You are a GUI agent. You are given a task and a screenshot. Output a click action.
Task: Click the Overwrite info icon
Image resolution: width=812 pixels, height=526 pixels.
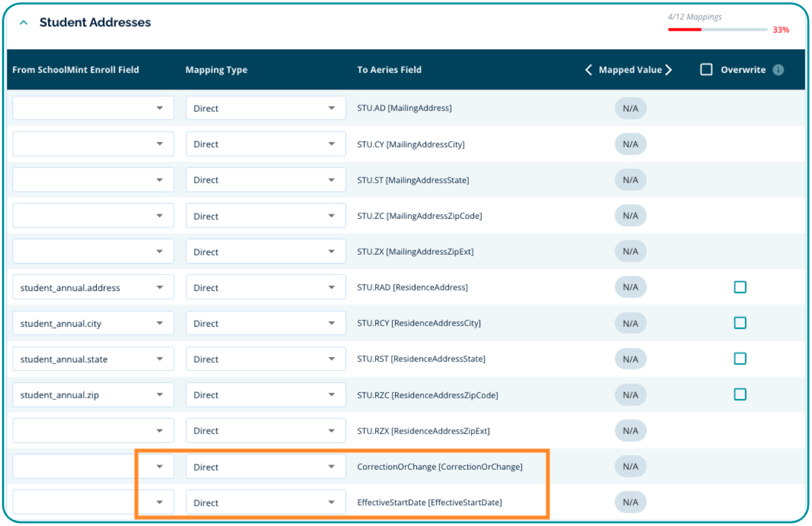tap(778, 70)
